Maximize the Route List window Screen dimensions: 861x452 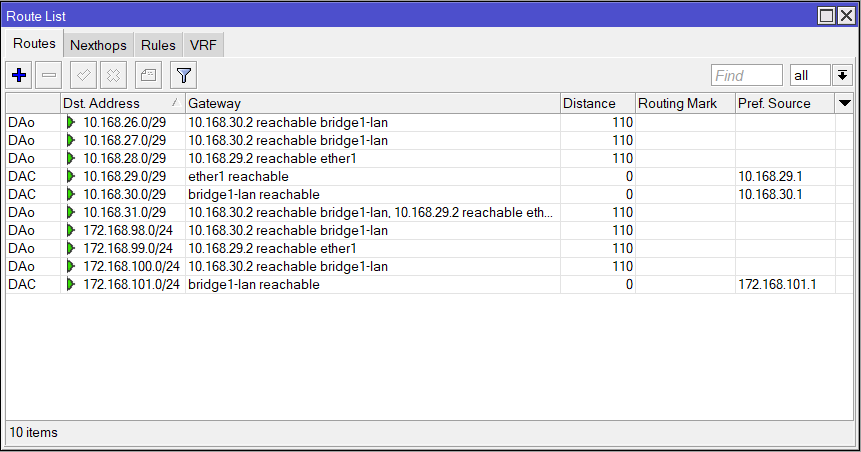tap(827, 16)
